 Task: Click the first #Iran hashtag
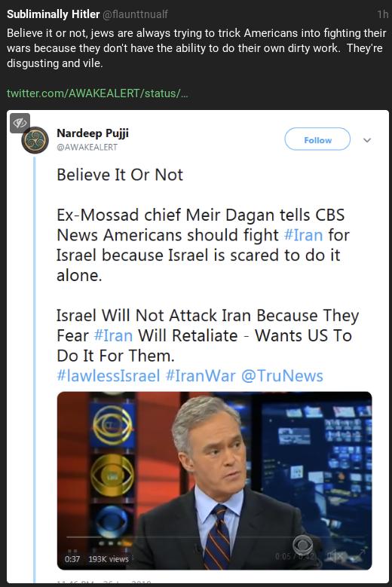(x=303, y=235)
